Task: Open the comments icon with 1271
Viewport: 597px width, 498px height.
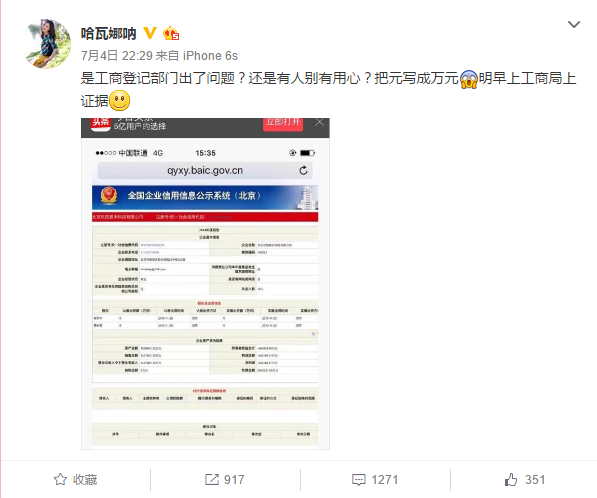Action: click(x=358, y=480)
